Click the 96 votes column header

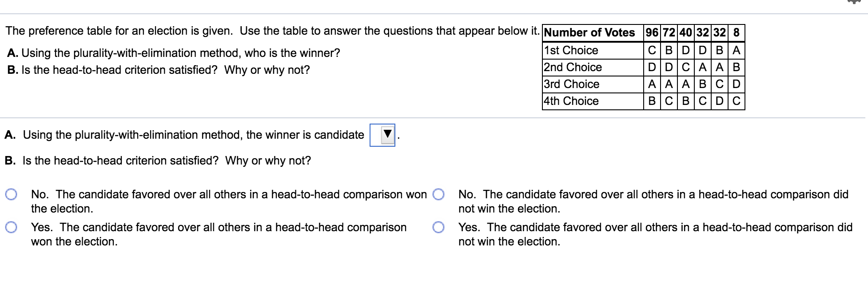point(652,33)
